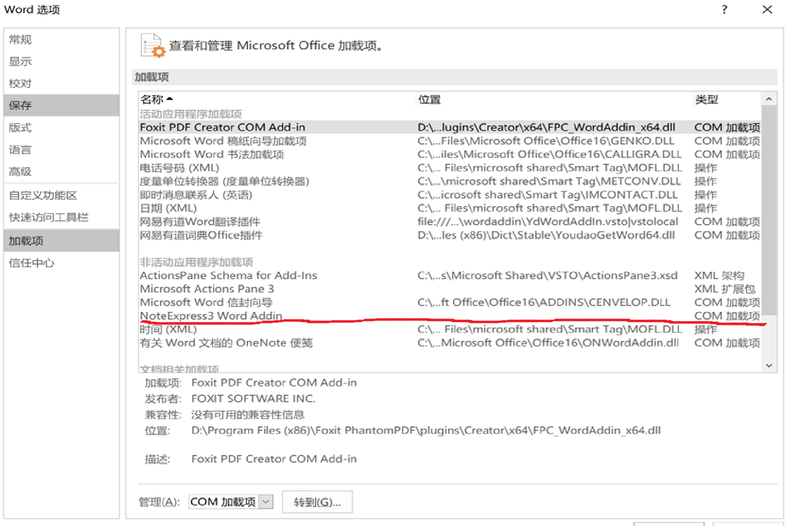Click the FOXIT SOFTWARE INC. publisher text
This screenshot has width=798, height=532.
pos(253,398)
